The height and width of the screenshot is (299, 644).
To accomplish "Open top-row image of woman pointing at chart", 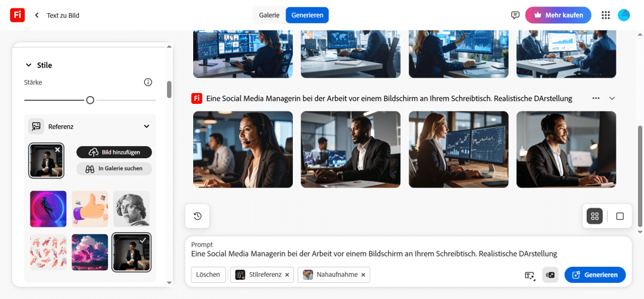I will coord(459,54).
